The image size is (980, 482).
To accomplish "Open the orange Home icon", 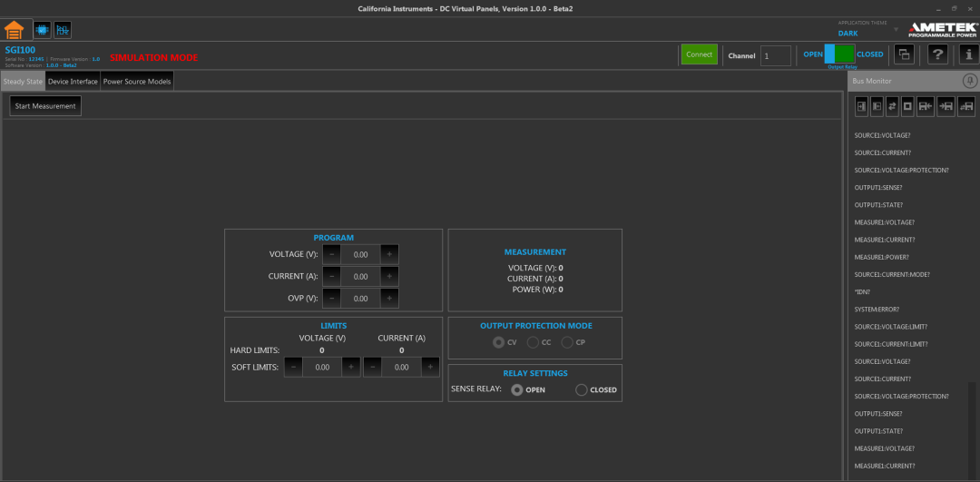I will [x=14, y=29].
